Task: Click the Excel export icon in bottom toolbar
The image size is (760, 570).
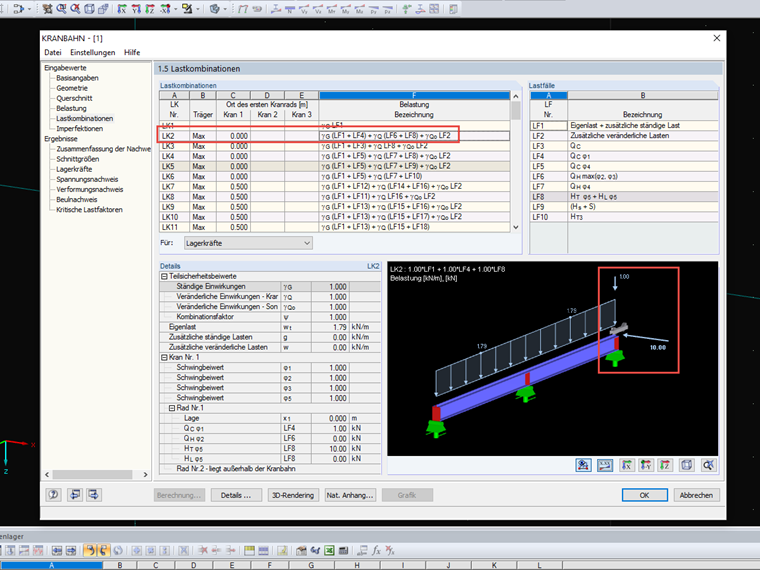Action: (x=330, y=550)
